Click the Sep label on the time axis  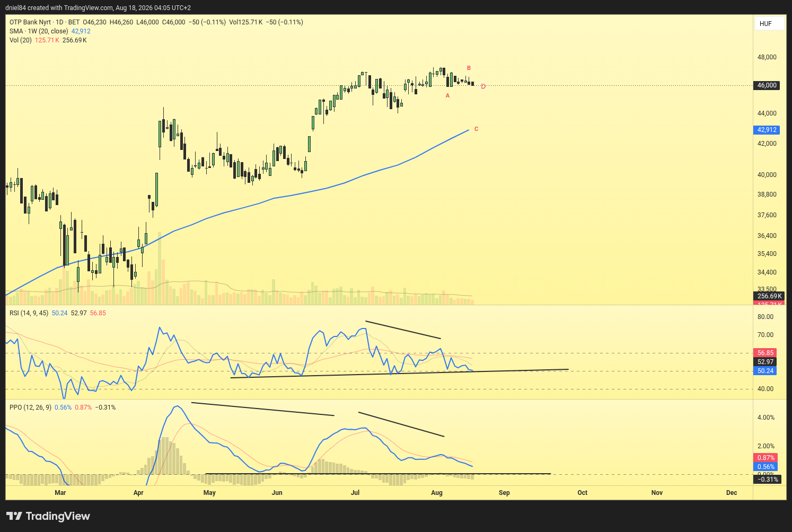[504, 493]
